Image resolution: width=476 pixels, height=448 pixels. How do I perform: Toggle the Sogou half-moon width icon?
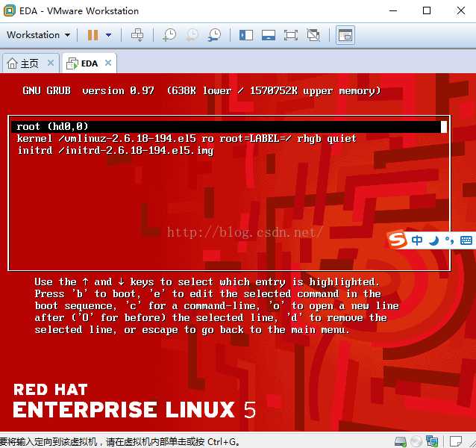click(434, 240)
